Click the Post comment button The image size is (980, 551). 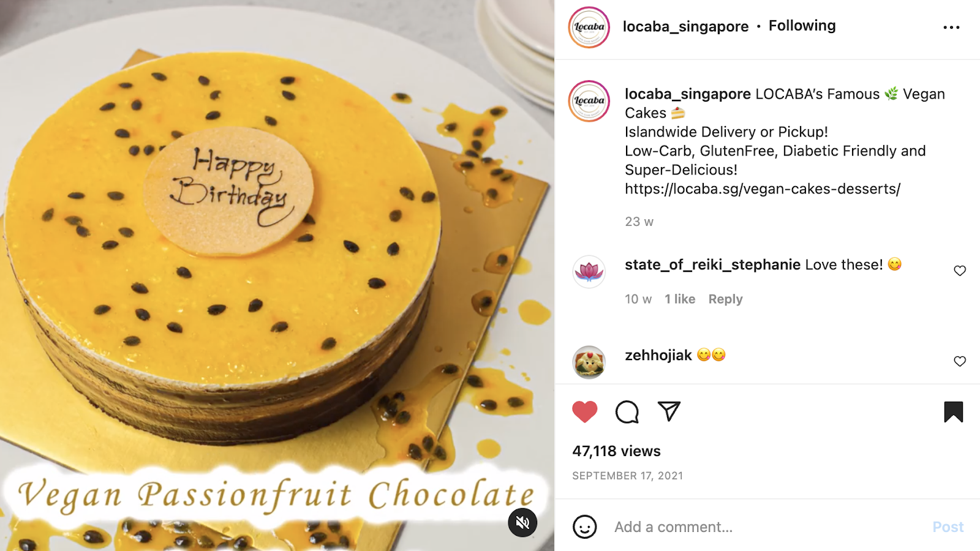click(x=948, y=527)
